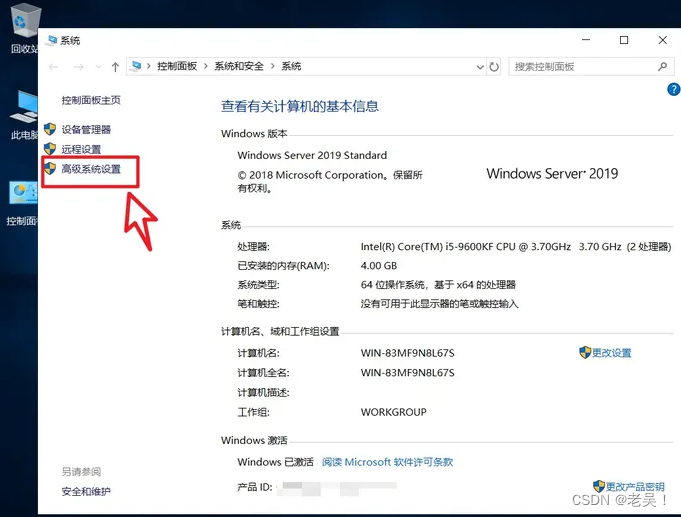Click the computer icon in address bar
The width and height of the screenshot is (681, 517).
[x=136, y=66]
